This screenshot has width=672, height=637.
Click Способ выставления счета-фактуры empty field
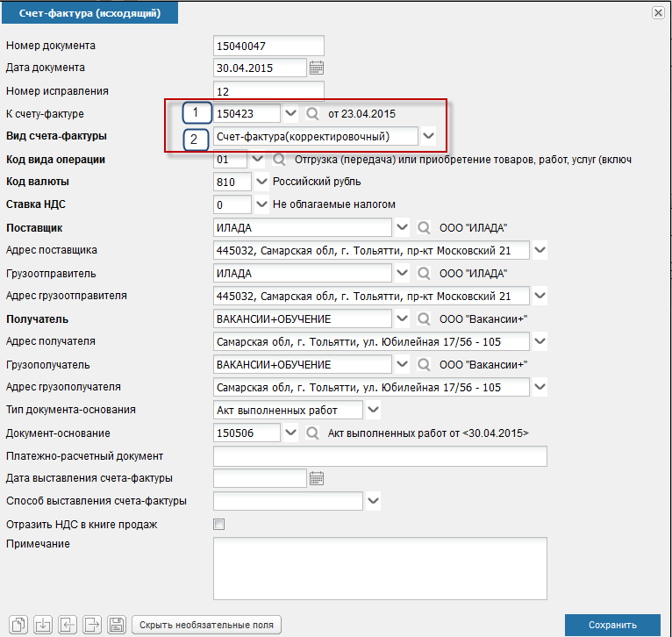288,501
